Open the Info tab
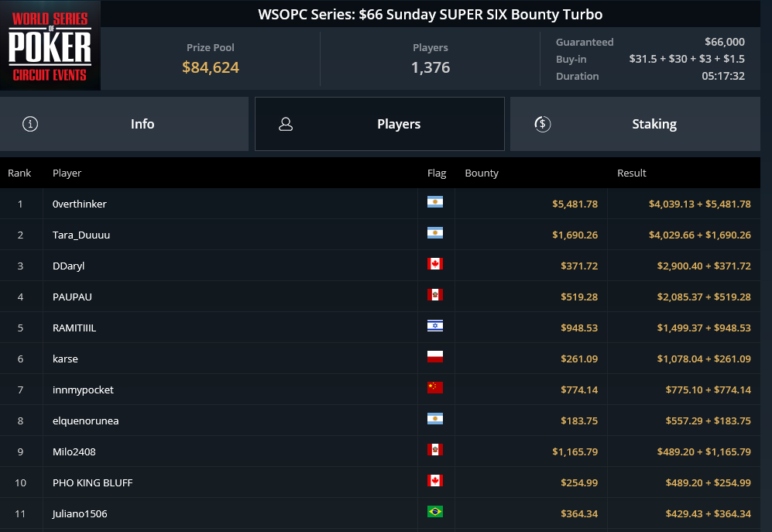This screenshot has width=772, height=532. click(124, 124)
